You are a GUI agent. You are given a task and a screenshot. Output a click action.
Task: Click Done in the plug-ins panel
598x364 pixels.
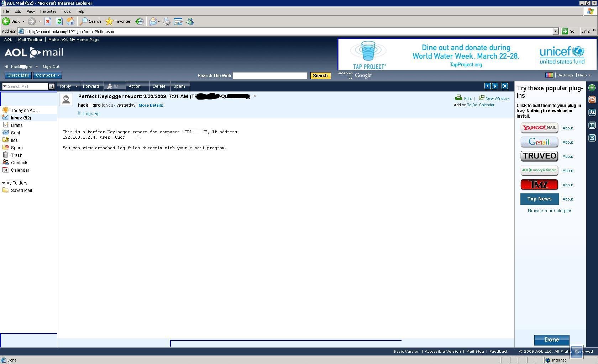click(552, 339)
